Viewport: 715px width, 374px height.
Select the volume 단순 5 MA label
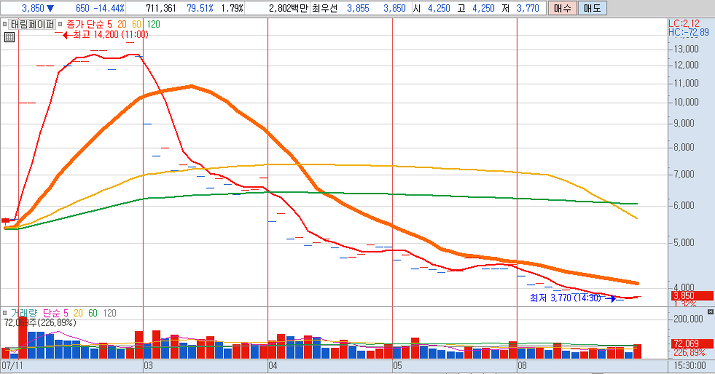click(56, 313)
